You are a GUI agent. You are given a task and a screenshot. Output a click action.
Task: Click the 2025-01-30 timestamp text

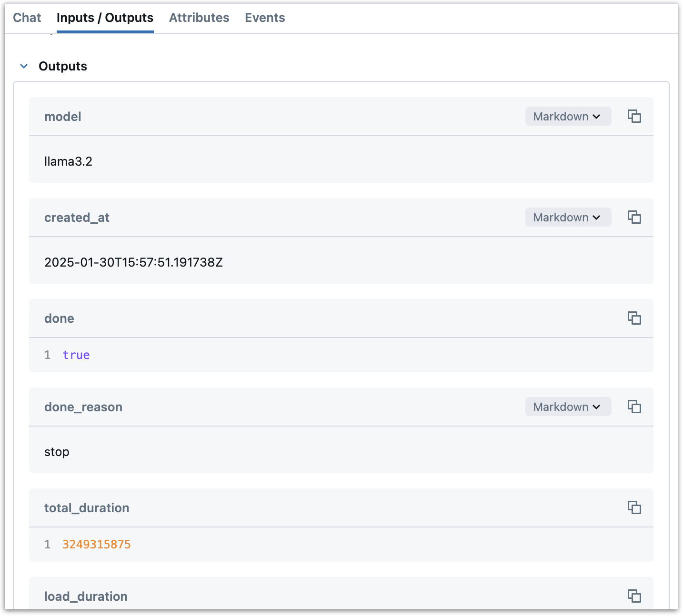(133, 262)
